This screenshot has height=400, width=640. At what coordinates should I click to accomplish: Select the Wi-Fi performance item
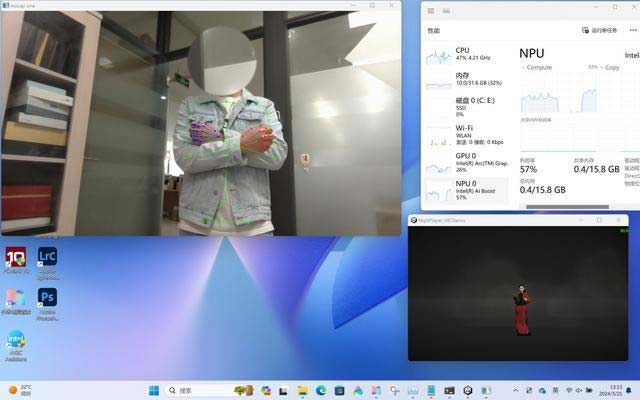(466, 134)
